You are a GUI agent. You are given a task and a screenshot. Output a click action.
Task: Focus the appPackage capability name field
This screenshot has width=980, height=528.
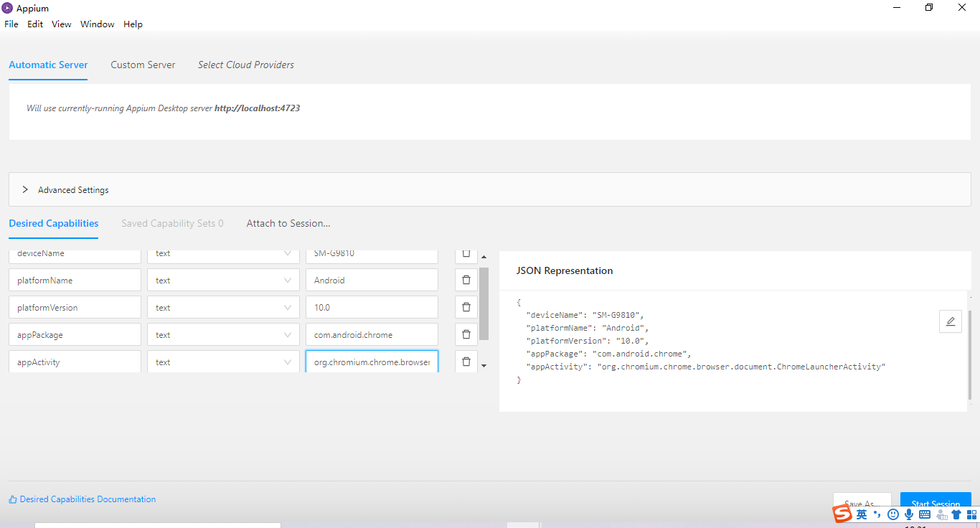pyautogui.click(x=75, y=335)
